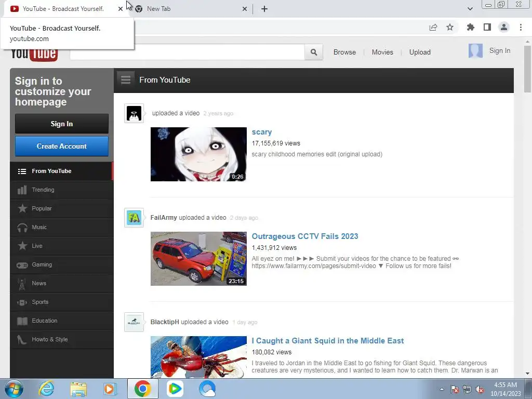
Task: Play the giant squid video thumbnail
Action: [198, 357]
